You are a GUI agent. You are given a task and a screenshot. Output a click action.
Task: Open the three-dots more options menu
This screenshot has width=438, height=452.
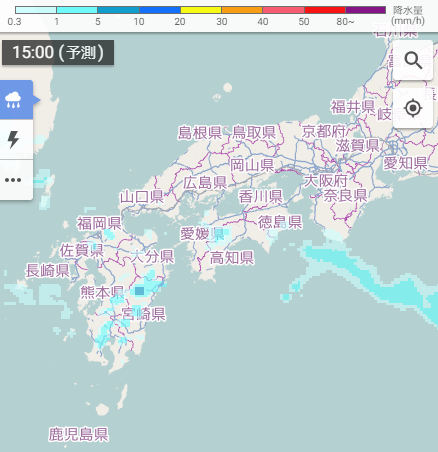(13, 180)
